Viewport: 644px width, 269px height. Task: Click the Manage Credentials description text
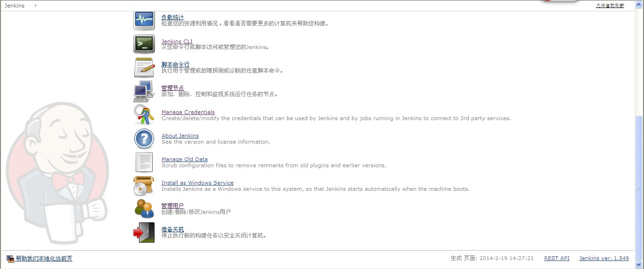click(x=336, y=118)
